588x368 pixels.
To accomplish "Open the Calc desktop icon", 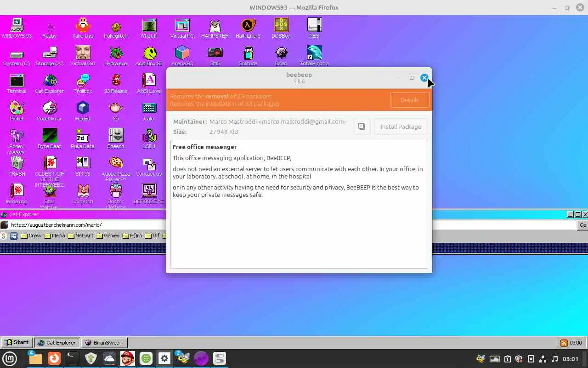I will (149, 111).
